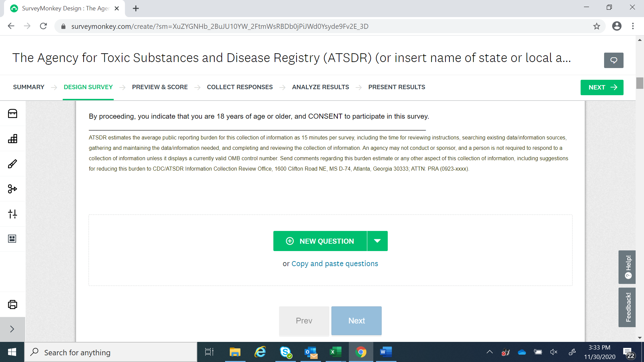Open the New Question dropdown arrow
Image resolution: width=644 pixels, height=362 pixels.
point(377,241)
